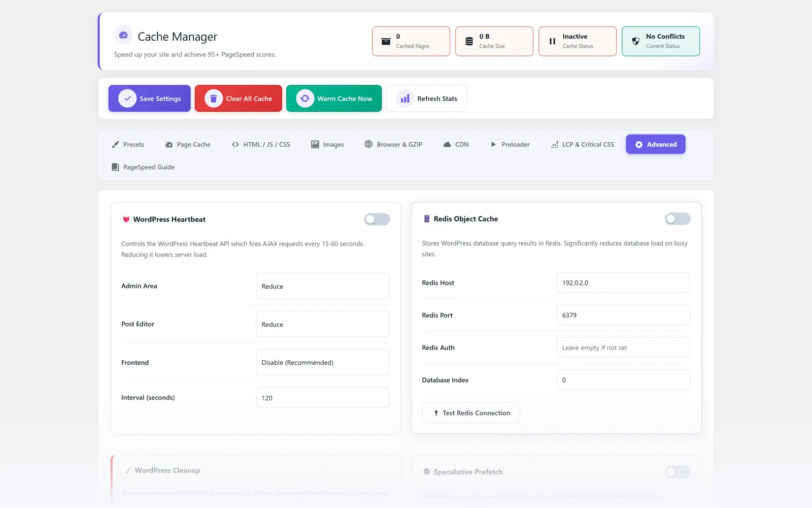
Task: Click the LCP & Critical CSS chart icon
Action: (x=555, y=144)
